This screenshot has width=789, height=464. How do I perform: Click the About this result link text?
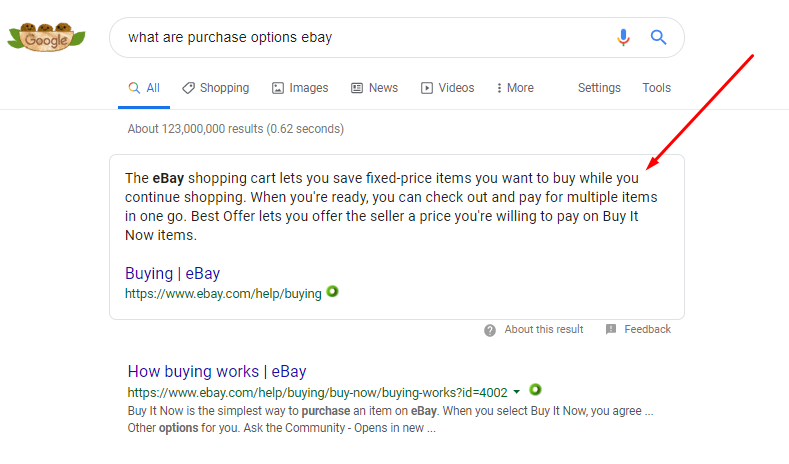[x=544, y=330]
